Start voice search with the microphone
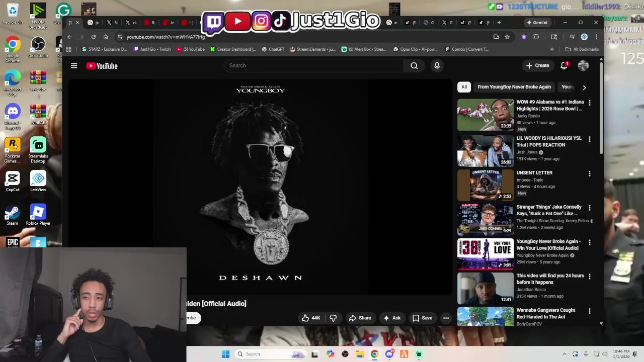This screenshot has height=362, width=644. click(437, 65)
